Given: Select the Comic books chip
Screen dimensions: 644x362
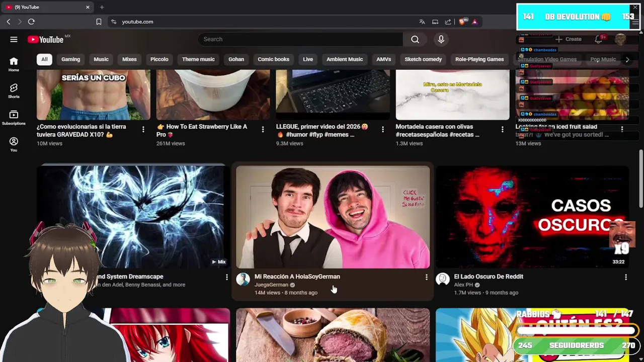Looking at the screenshot, I should pos(273,59).
